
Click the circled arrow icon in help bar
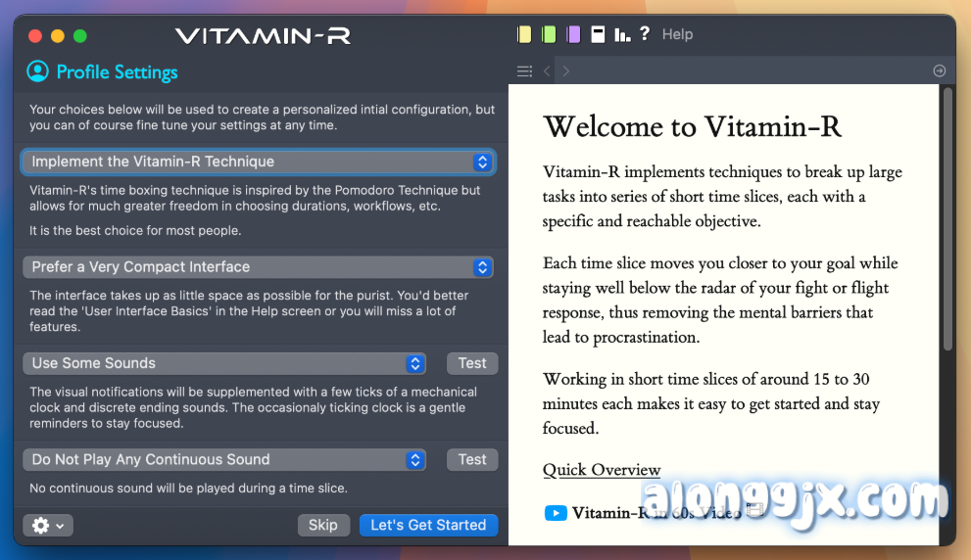click(939, 70)
